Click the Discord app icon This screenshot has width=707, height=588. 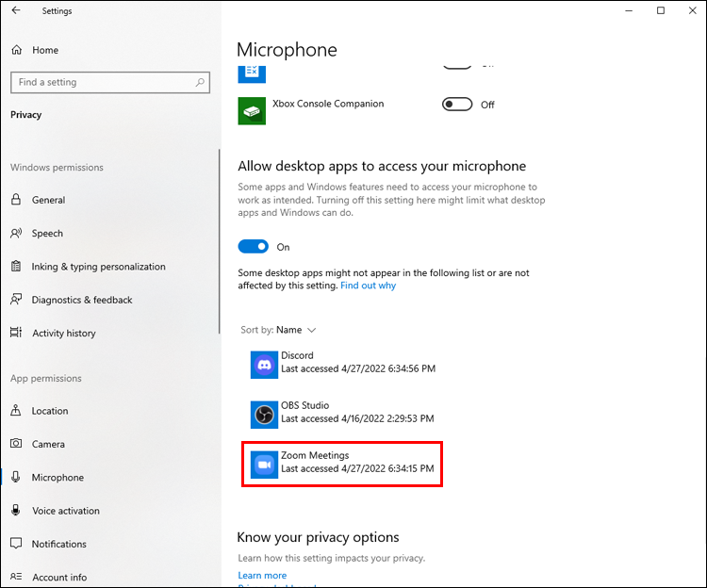coord(264,365)
